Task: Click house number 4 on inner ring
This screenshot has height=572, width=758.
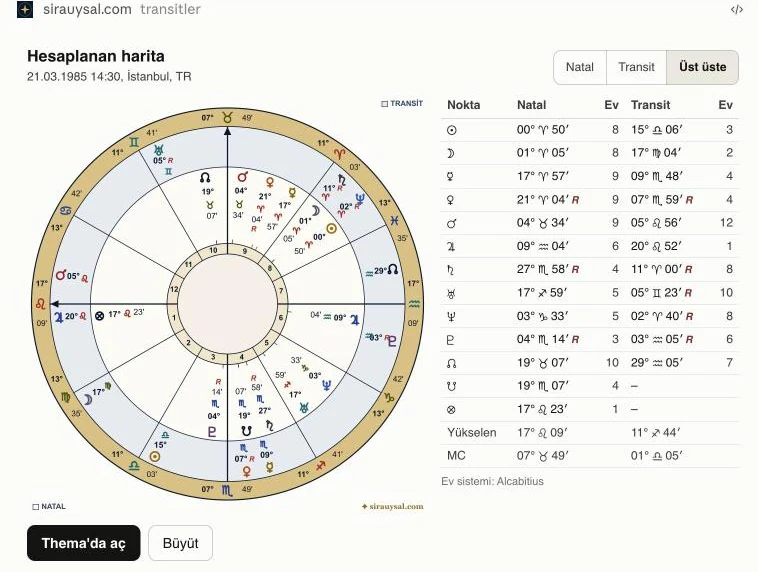Action: click(x=242, y=357)
